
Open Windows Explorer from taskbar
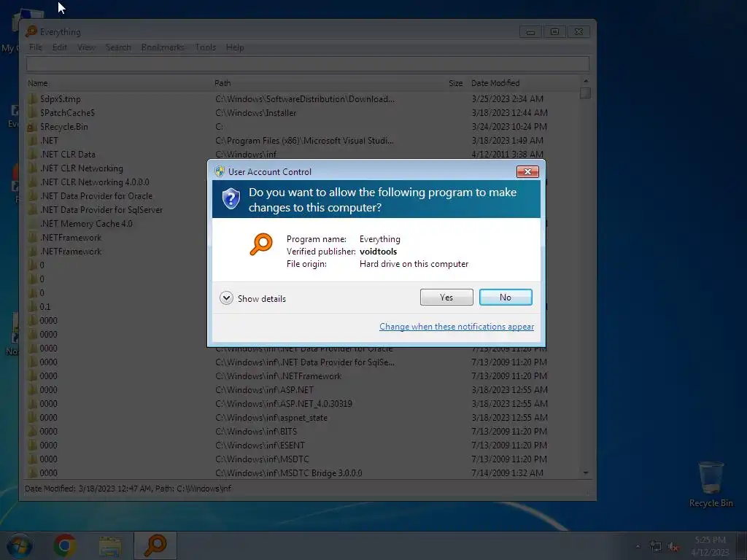[110, 546]
